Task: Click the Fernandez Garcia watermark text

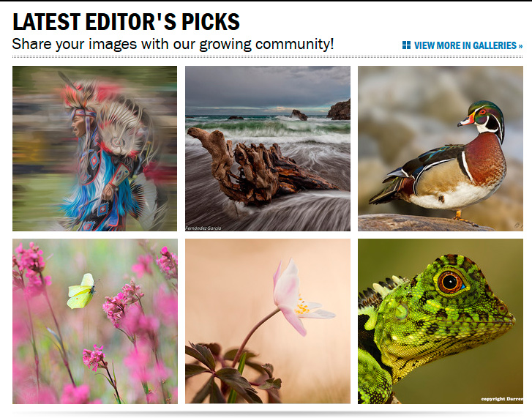Action: point(203,228)
